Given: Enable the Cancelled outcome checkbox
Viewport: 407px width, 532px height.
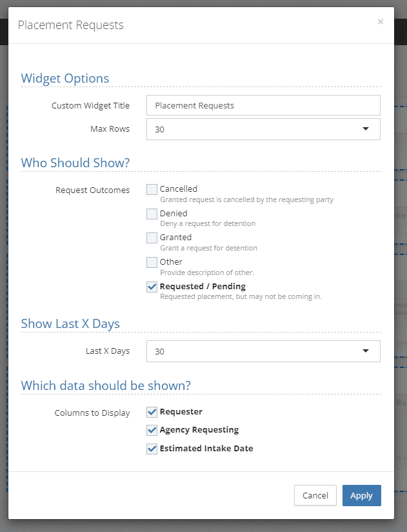Looking at the screenshot, I should coord(152,189).
